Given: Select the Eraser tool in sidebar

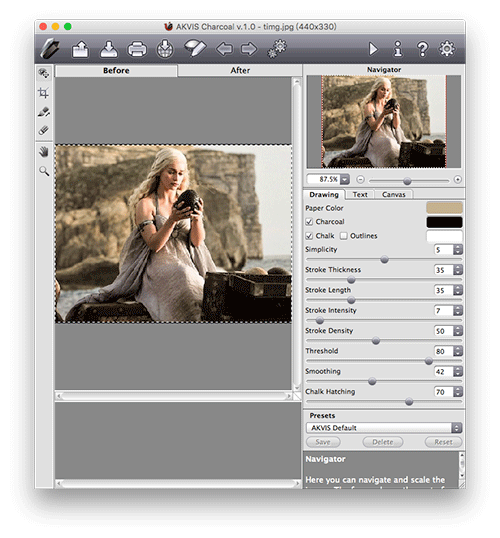Looking at the screenshot, I should pos(44,130).
